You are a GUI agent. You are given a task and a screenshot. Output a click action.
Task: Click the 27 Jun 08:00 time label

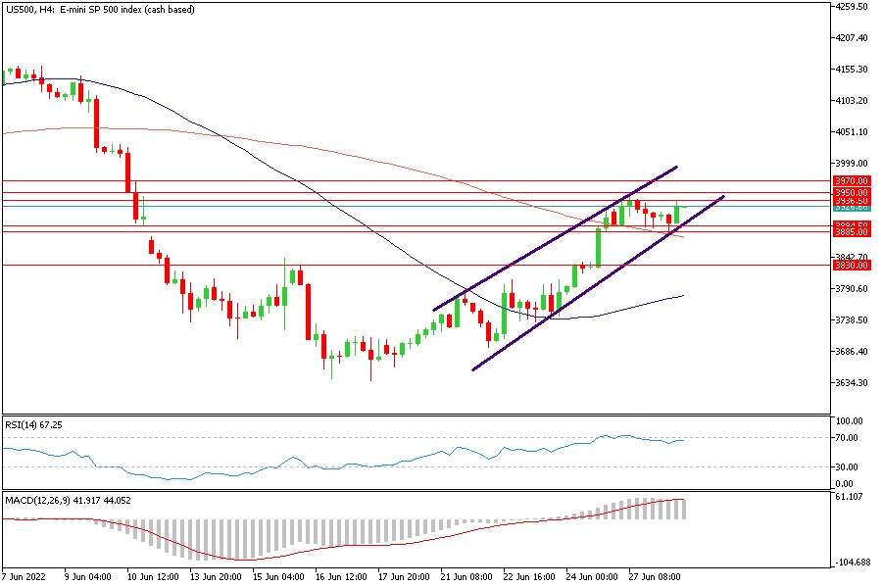pos(654,576)
